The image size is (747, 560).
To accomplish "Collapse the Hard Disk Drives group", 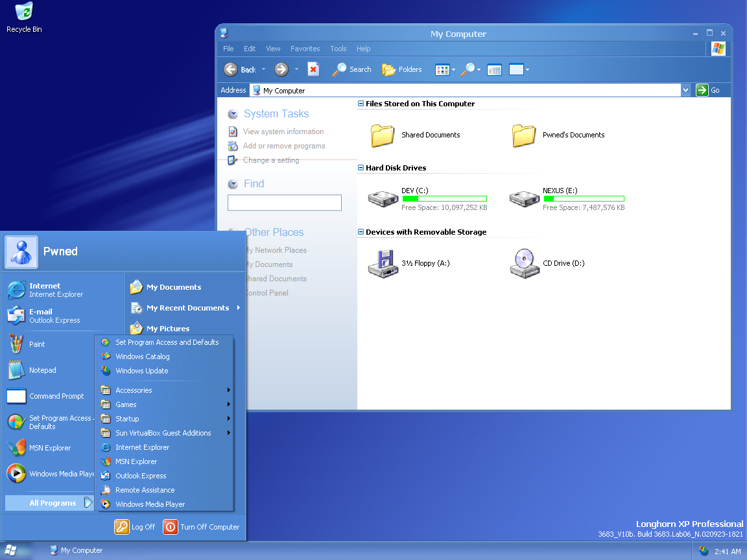I will click(361, 168).
